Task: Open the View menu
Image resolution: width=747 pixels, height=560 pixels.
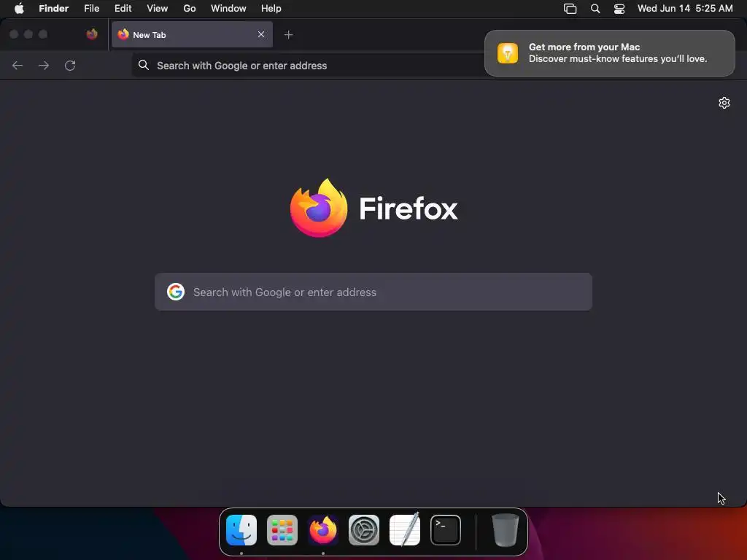Action: 158,8
